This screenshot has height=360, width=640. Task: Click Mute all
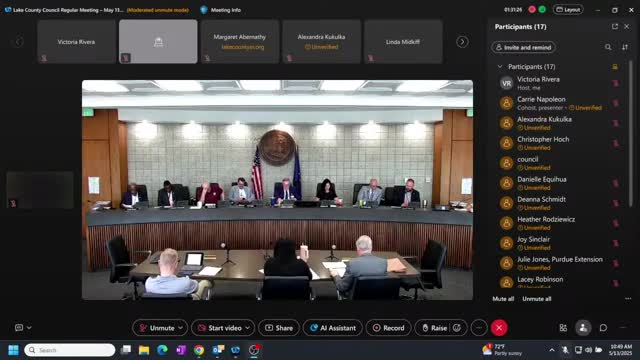(x=503, y=299)
